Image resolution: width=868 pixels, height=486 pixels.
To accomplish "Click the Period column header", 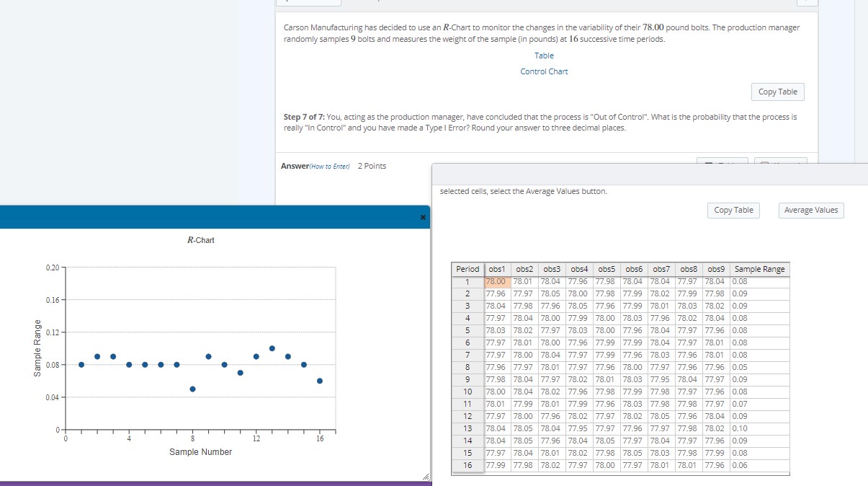I will (468, 269).
